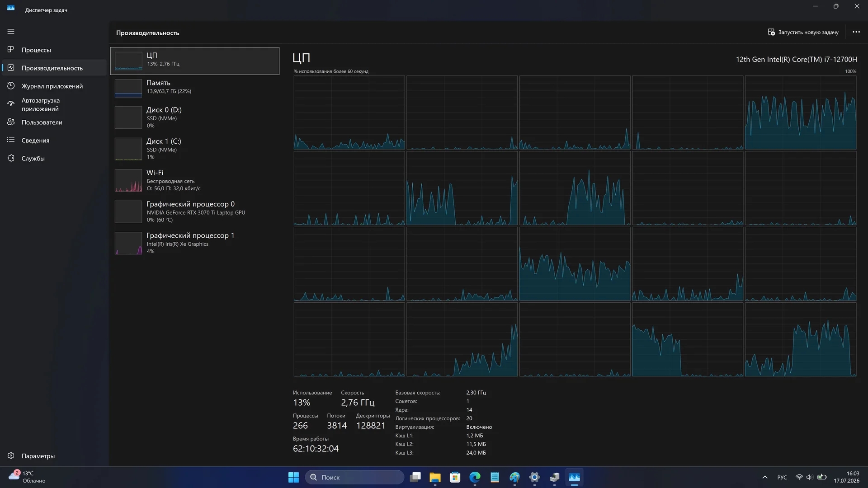Click the Диспетчер задач window title
This screenshot has height=488, width=868.
point(46,10)
